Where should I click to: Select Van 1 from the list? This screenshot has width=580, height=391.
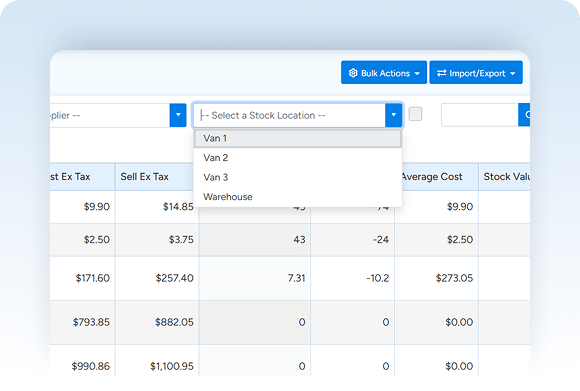(x=298, y=138)
